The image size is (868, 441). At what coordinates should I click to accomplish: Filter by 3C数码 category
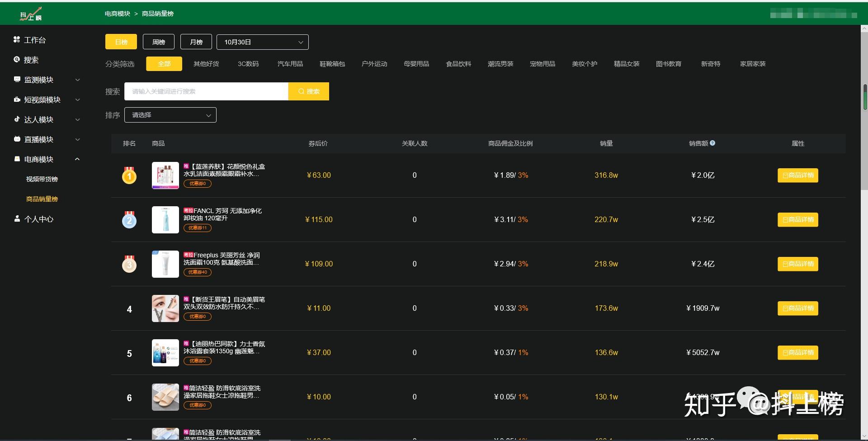pyautogui.click(x=248, y=64)
